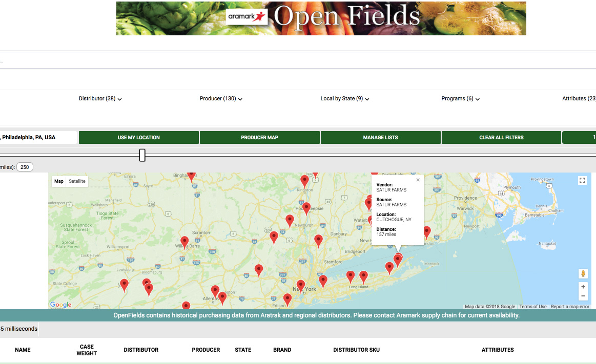596x364 pixels.
Task: Sort by STATE column header
Action: click(243, 350)
